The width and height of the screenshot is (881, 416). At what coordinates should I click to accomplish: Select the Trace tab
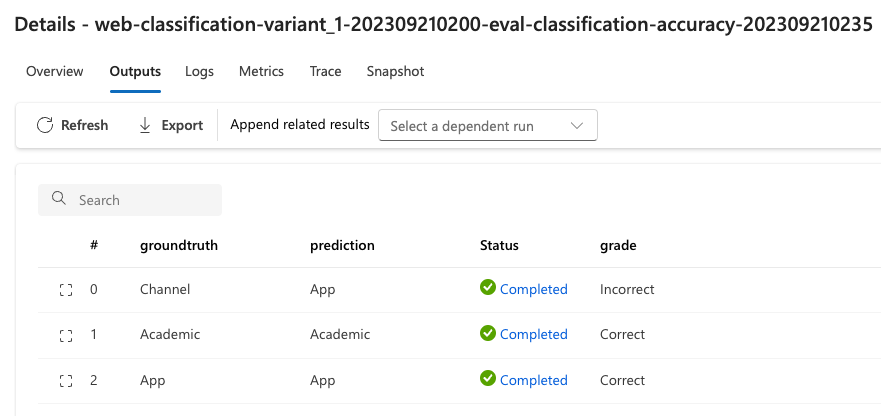[325, 71]
